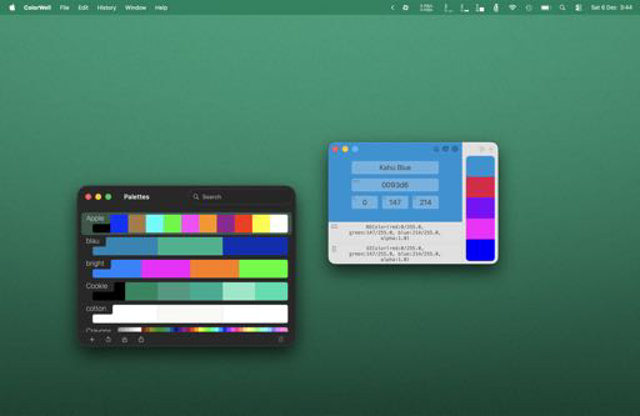The image size is (640, 416).
Task: Open the Apple logo menu
Action: [12, 7]
